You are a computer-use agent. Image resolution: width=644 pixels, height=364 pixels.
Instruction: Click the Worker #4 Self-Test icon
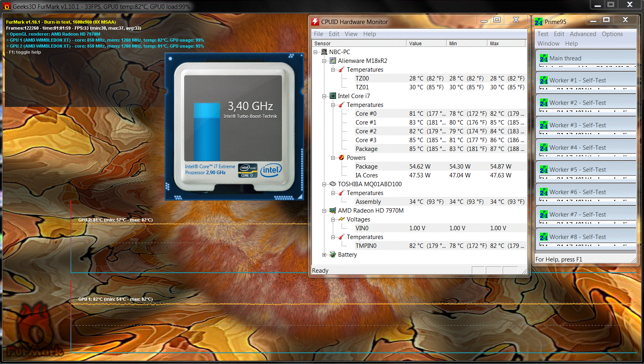tap(543, 148)
